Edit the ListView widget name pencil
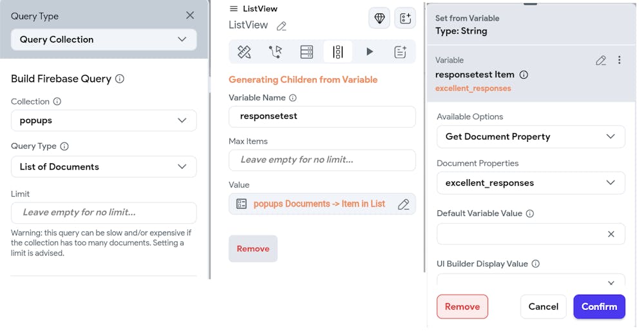The height and width of the screenshot is (334, 644). (281, 26)
